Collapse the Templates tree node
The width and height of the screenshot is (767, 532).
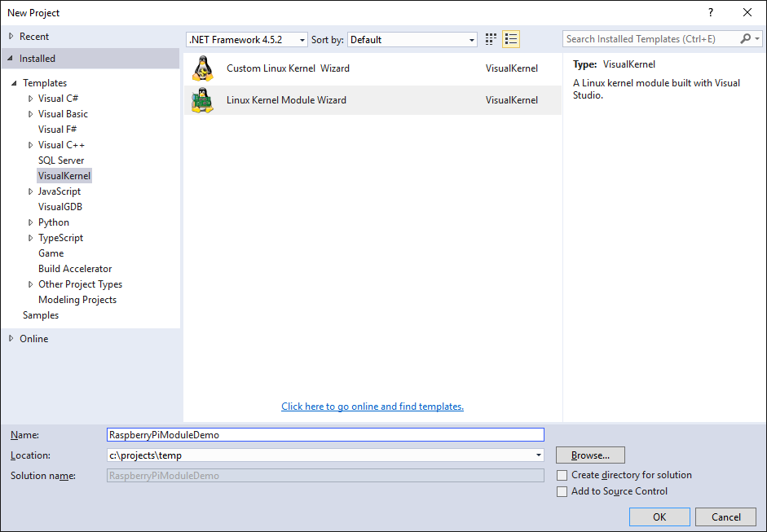(x=14, y=83)
